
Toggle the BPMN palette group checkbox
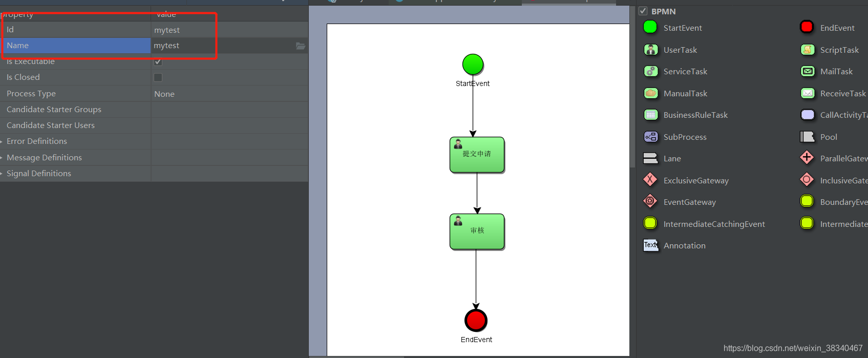(x=643, y=11)
